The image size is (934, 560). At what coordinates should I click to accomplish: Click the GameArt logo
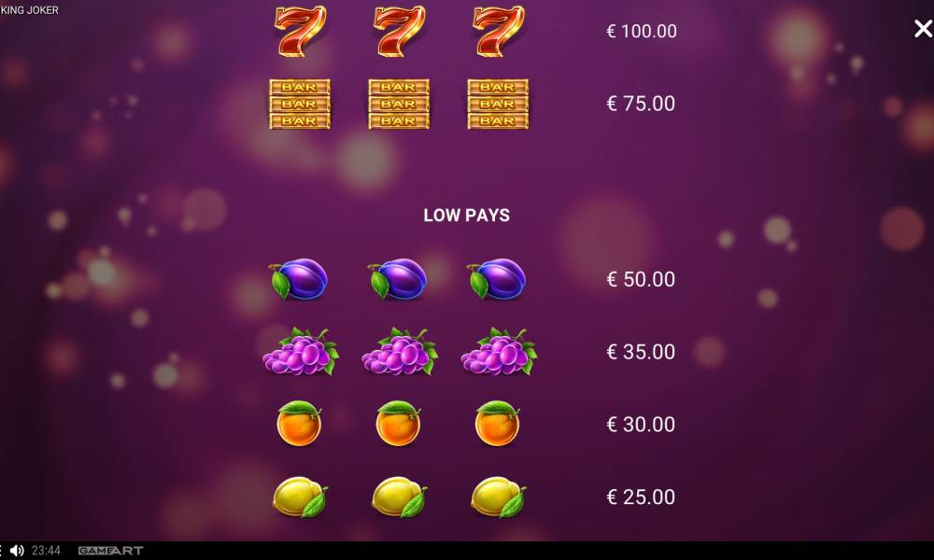coord(111,551)
